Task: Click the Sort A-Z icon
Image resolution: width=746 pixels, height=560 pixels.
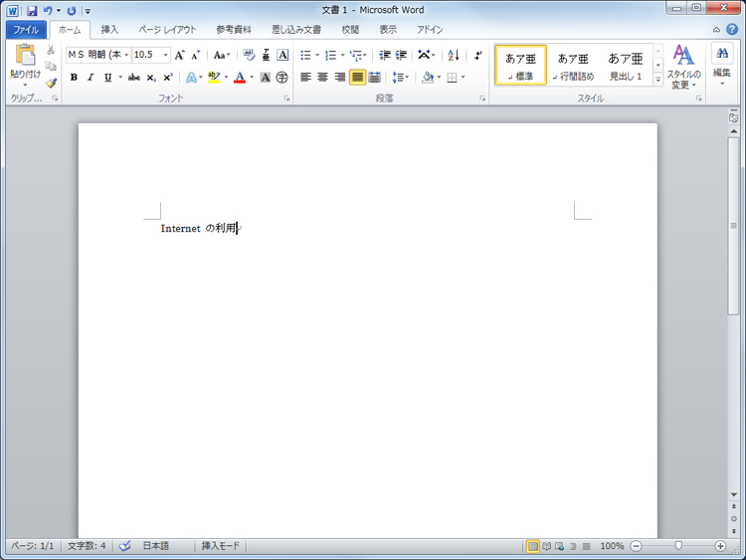Action: tap(454, 55)
